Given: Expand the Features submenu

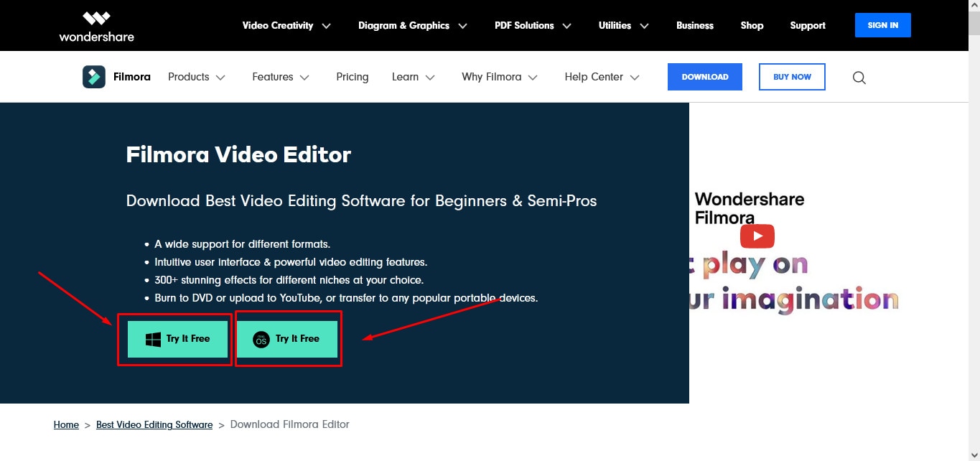Looking at the screenshot, I should tap(280, 77).
